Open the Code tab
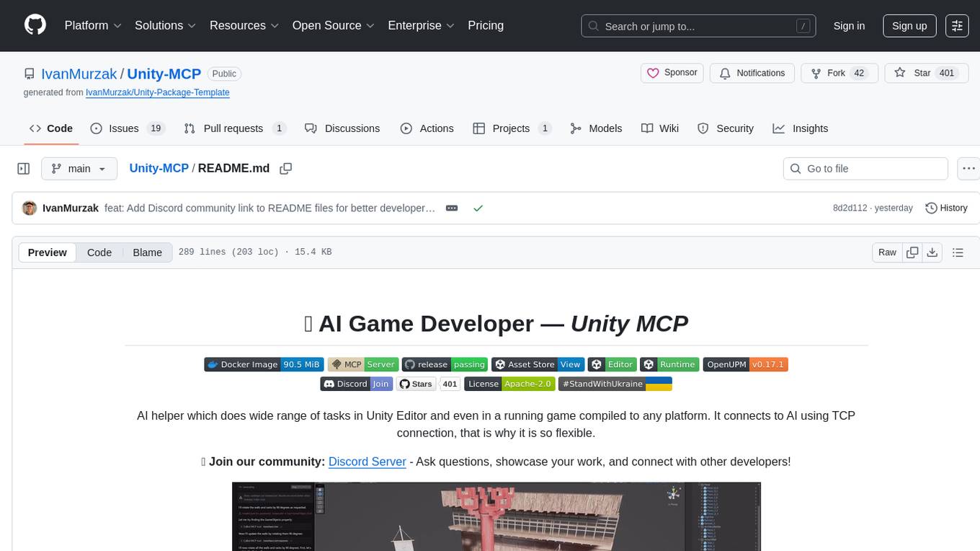980x551 pixels. pyautogui.click(x=51, y=128)
